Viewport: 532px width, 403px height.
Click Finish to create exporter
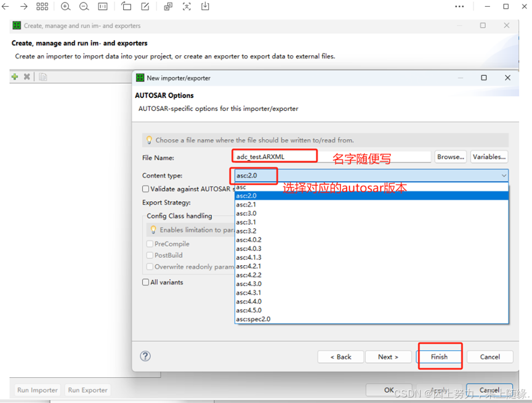(x=439, y=357)
